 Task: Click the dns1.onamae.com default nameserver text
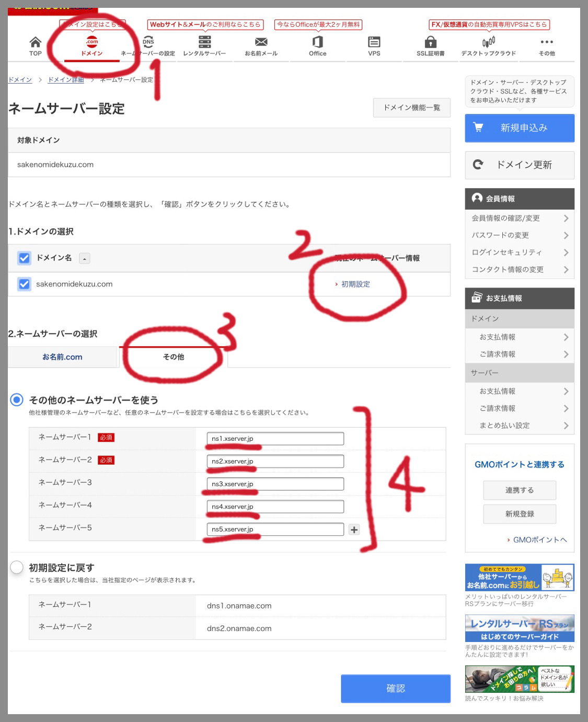tap(239, 606)
